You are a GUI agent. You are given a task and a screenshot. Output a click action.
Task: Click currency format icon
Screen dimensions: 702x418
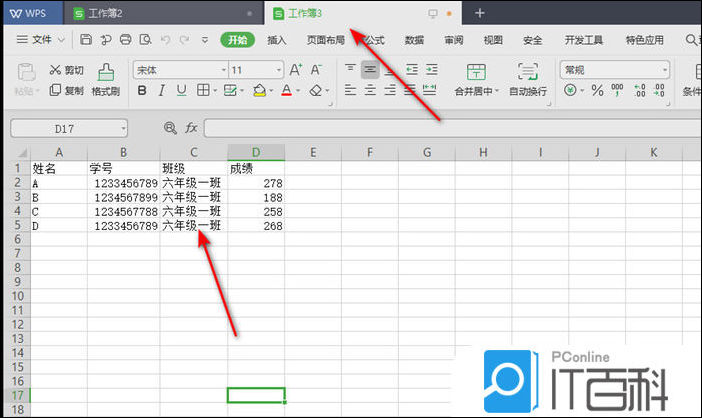pos(570,90)
